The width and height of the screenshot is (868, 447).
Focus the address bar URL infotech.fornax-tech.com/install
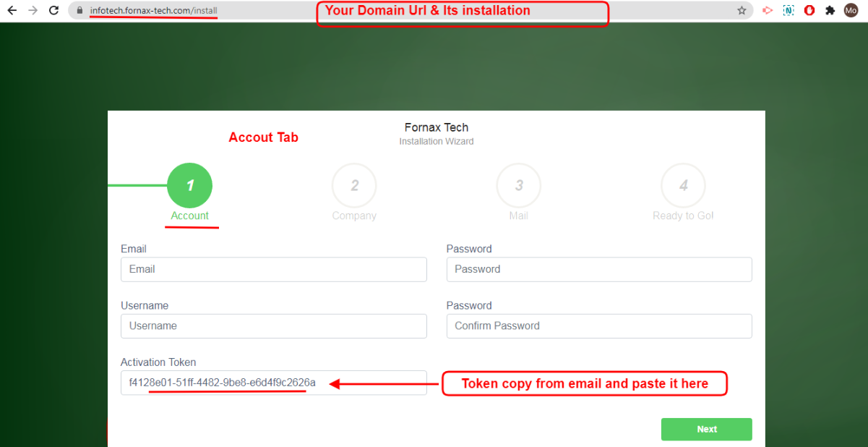pos(153,11)
